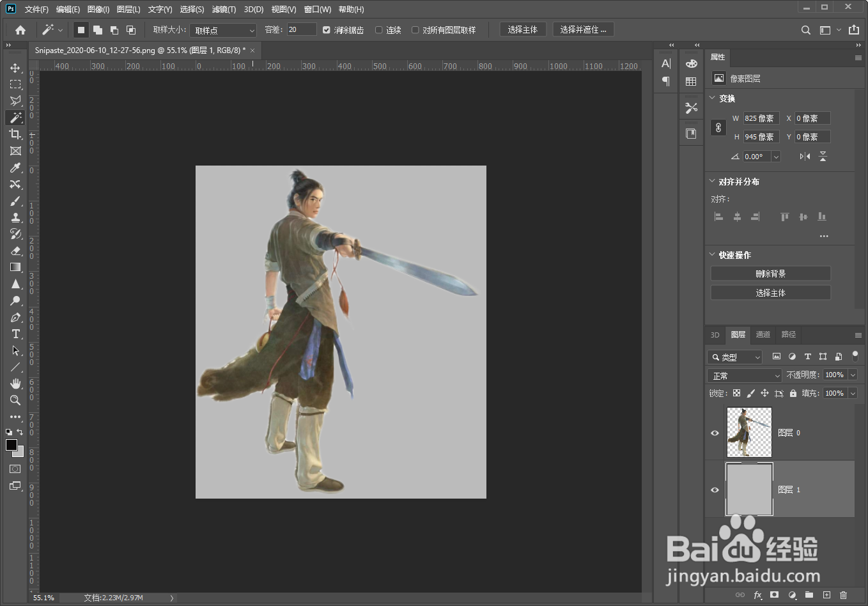868x606 pixels.
Task: Select the Magic Wand tool in toolbox
Action: pyautogui.click(x=15, y=118)
